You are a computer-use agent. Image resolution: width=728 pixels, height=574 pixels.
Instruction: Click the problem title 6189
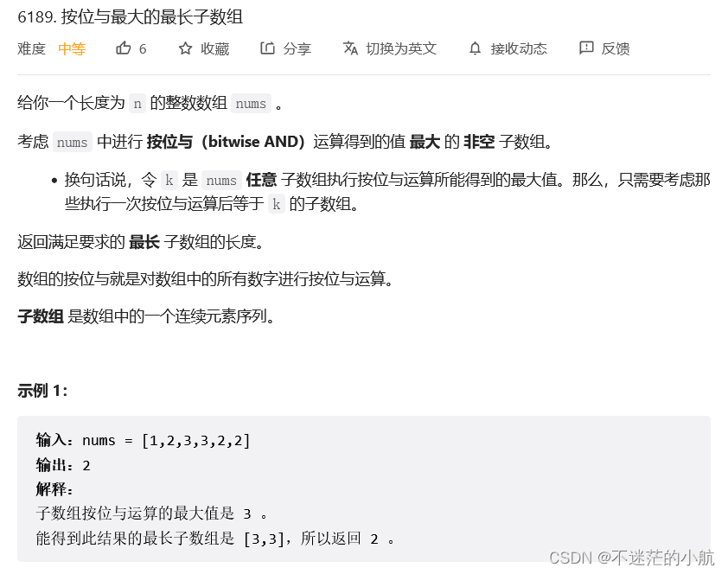tap(130, 16)
